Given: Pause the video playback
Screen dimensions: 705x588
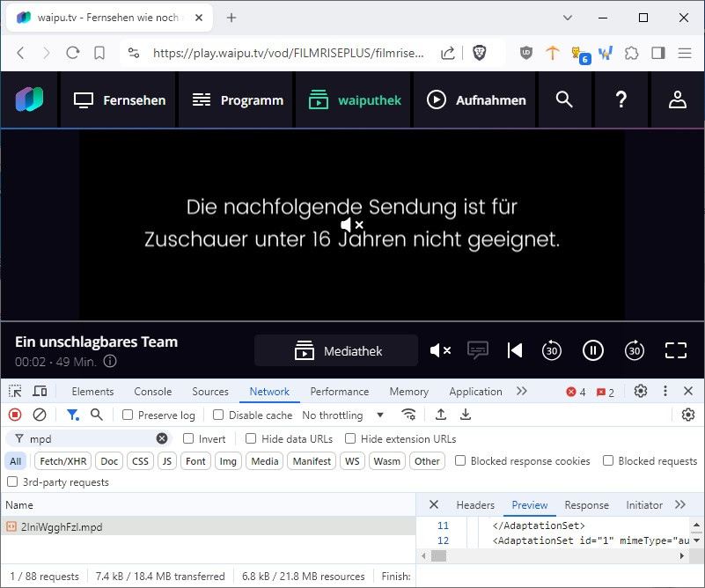Looking at the screenshot, I should (x=593, y=350).
